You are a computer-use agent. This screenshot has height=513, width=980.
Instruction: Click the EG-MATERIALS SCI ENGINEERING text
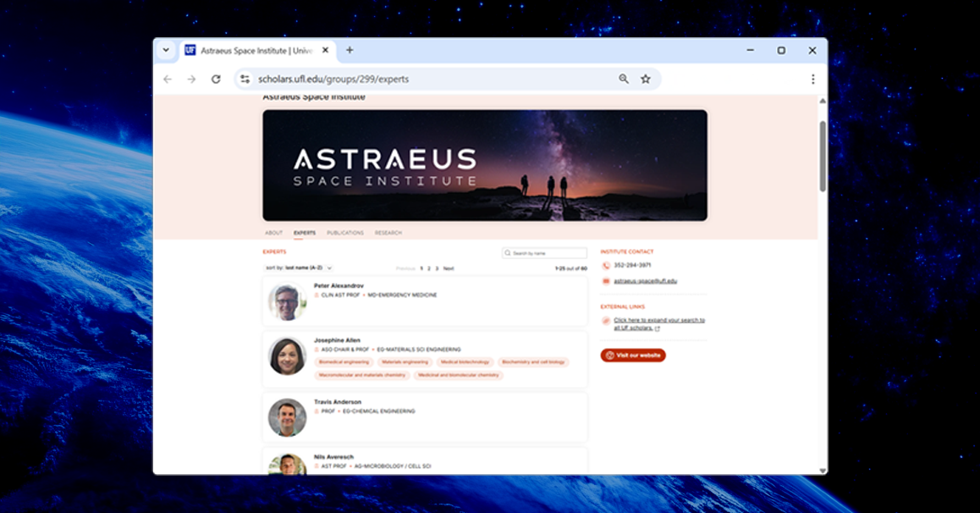click(419, 350)
